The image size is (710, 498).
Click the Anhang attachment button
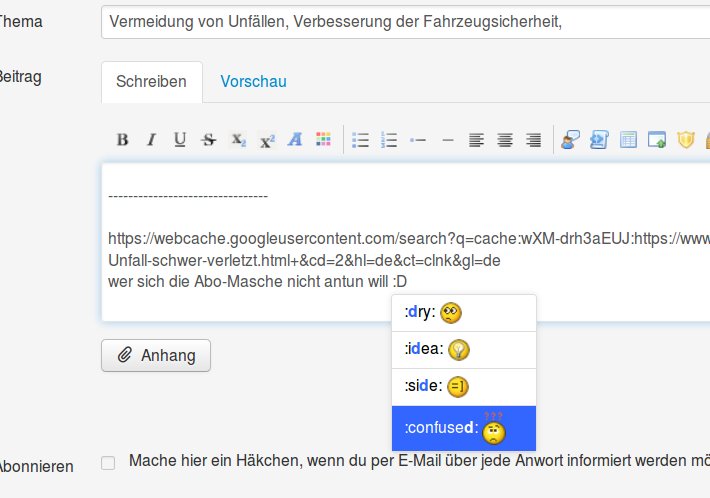[156, 354]
